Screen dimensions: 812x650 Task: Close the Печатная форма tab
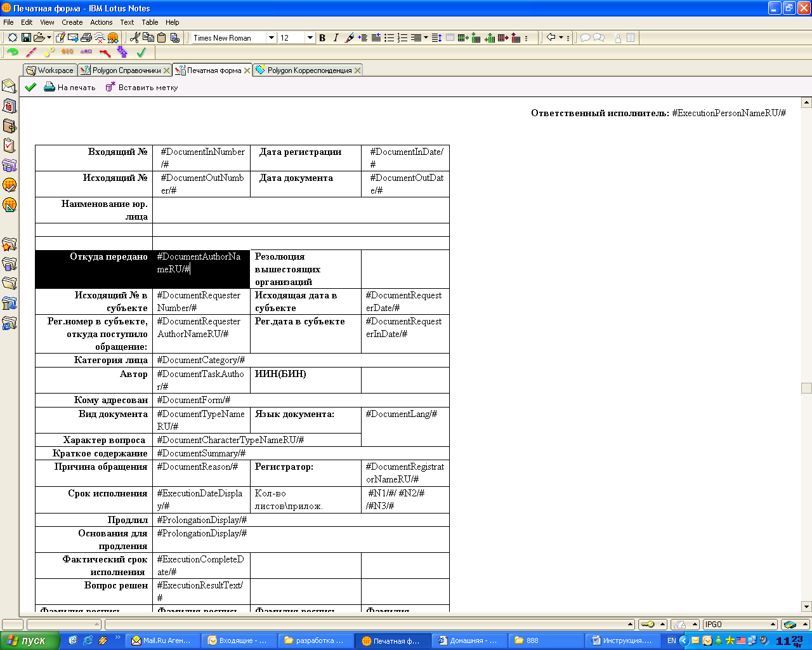tap(247, 70)
